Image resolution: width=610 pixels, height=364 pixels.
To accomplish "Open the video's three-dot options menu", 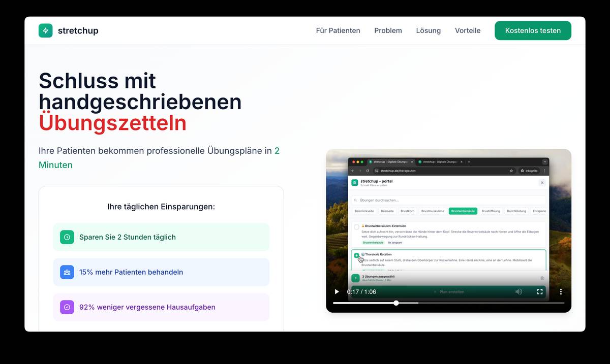I will coord(561,292).
